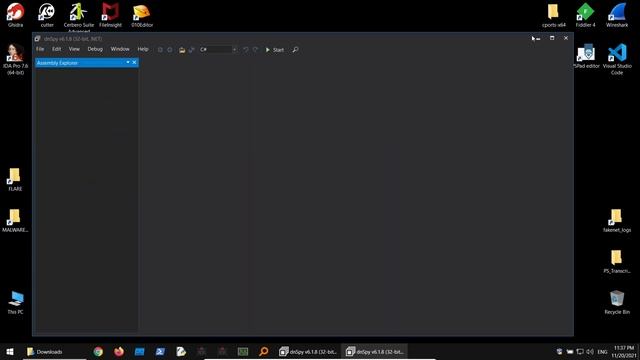Click the Open file folder icon
The height and width of the screenshot is (360, 640).
182,50
